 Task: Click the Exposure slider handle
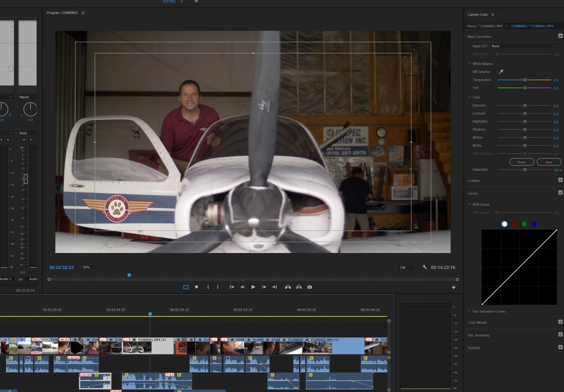tap(525, 105)
